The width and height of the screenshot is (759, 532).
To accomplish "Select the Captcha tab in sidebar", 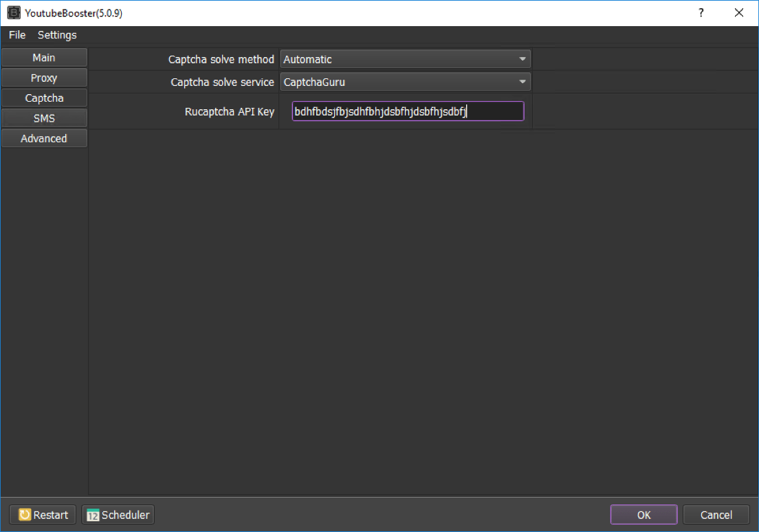I will coord(44,98).
